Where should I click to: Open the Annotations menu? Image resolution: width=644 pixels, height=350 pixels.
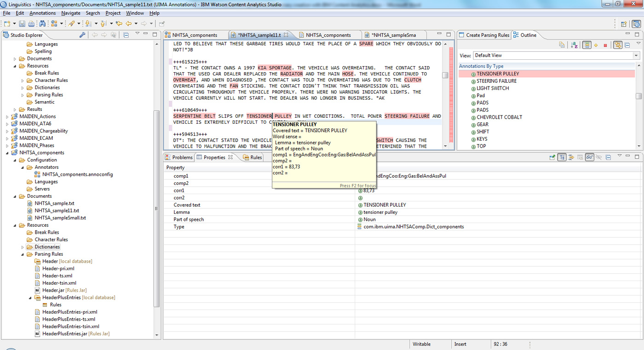tap(43, 13)
